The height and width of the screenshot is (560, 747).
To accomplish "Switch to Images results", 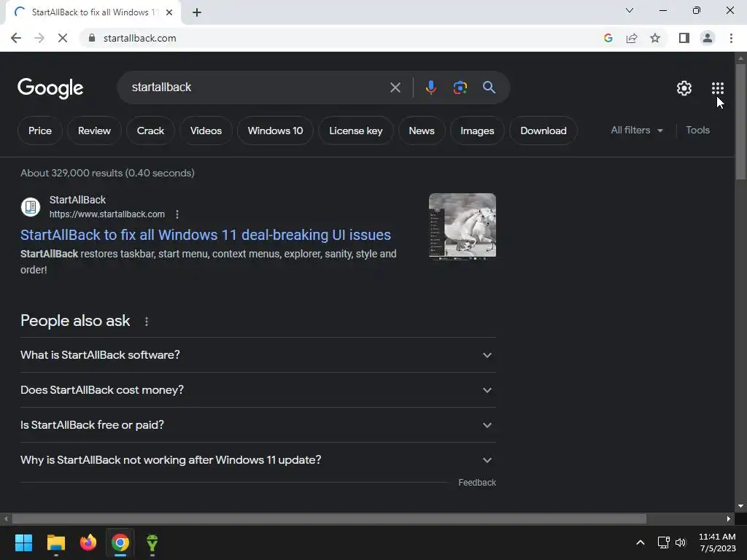I will (x=477, y=131).
